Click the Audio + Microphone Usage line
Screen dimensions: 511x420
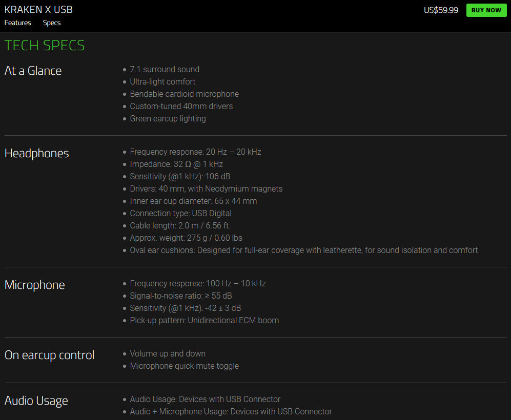pyautogui.click(x=231, y=412)
